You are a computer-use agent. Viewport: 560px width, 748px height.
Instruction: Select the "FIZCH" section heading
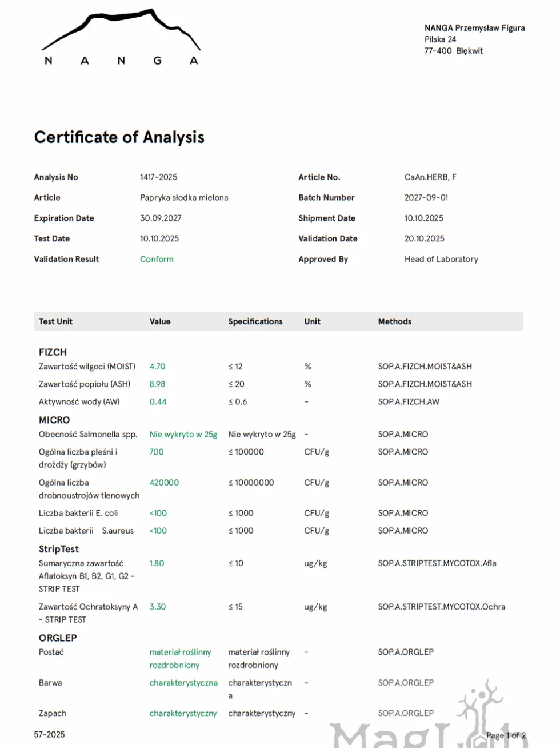[53, 352]
